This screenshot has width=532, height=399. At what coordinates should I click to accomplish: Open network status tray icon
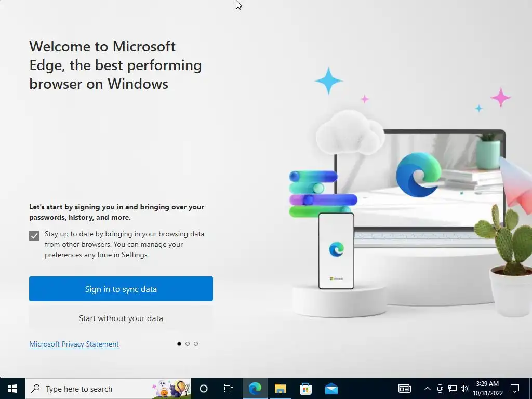point(453,389)
